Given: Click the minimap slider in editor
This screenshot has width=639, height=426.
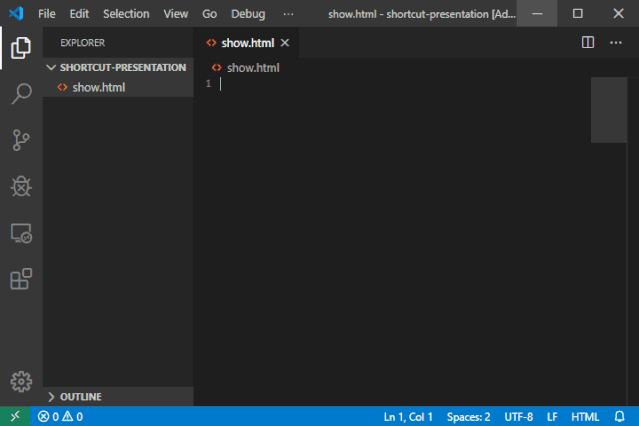Looking at the screenshot, I should tap(609, 110).
